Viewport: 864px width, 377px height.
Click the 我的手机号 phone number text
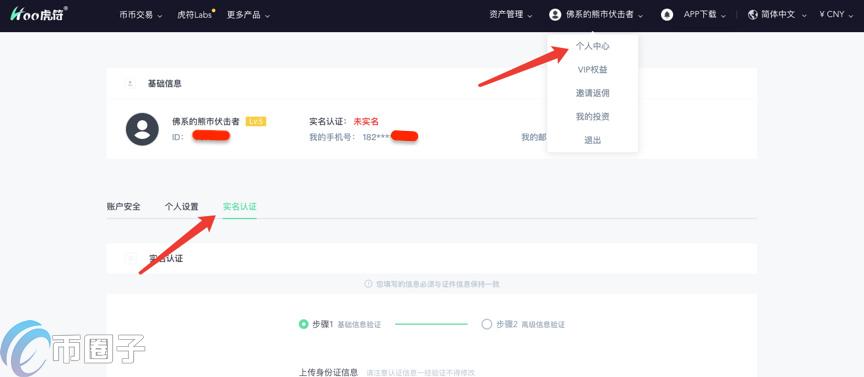tap(363, 137)
